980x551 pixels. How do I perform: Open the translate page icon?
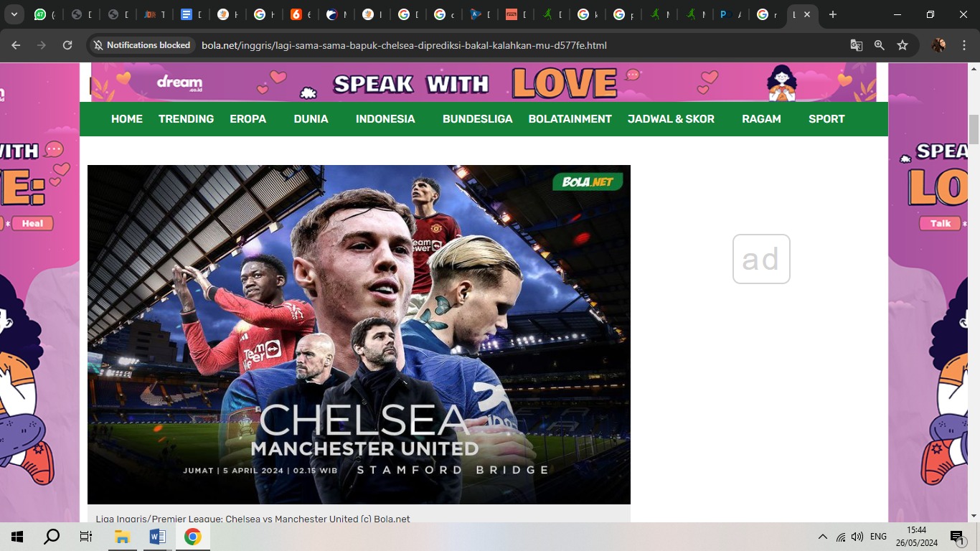857,45
